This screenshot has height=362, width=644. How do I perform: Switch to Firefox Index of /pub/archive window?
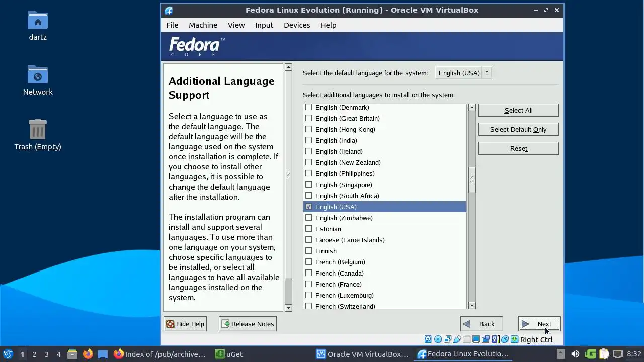click(x=160, y=354)
